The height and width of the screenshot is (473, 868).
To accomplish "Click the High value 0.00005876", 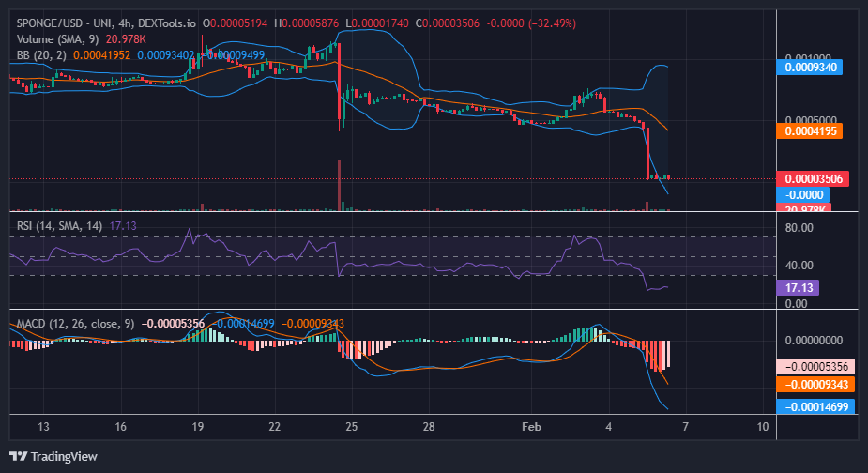I will (x=310, y=23).
